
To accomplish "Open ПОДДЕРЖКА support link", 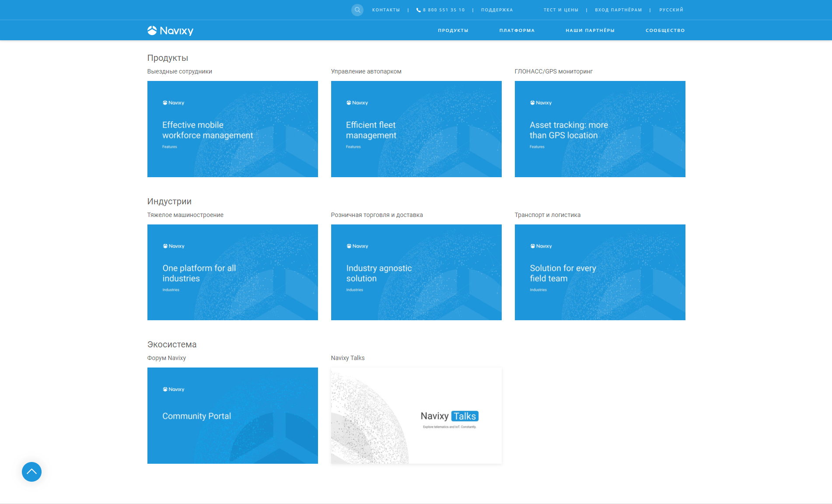I will point(497,10).
